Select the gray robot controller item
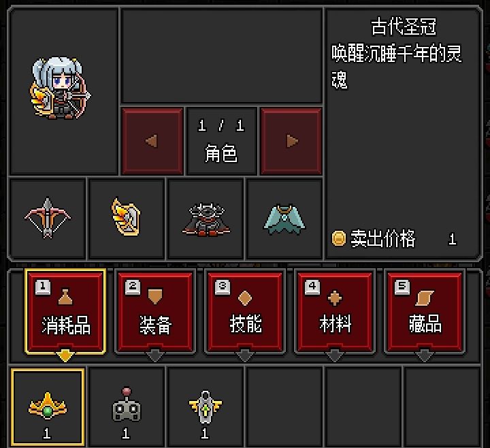 [127, 407]
